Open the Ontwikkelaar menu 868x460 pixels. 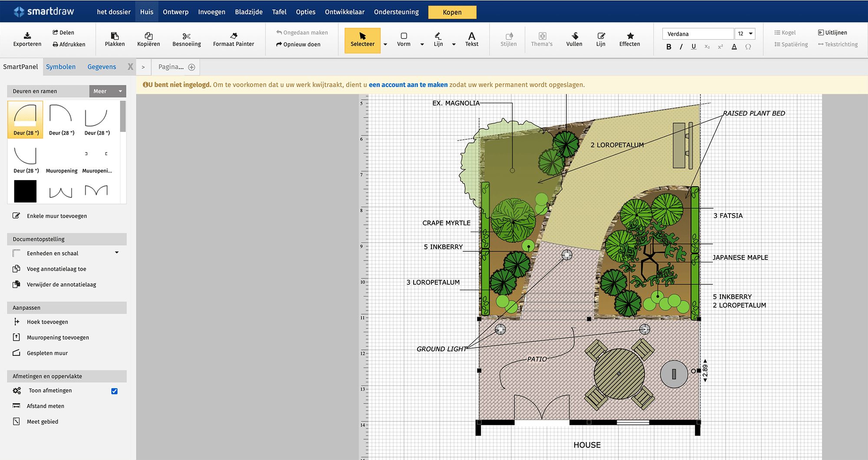click(345, 12)
